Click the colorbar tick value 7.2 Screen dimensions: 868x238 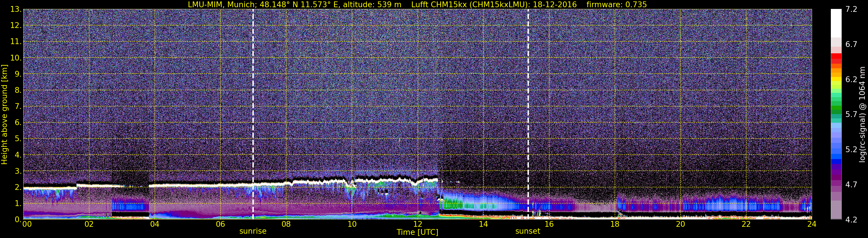(851, 10)
